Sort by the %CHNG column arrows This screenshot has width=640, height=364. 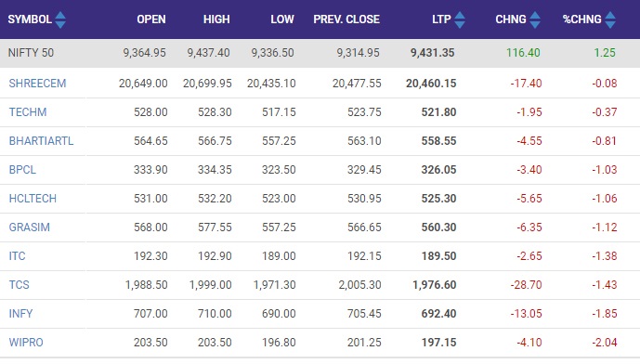click(610, 19)
